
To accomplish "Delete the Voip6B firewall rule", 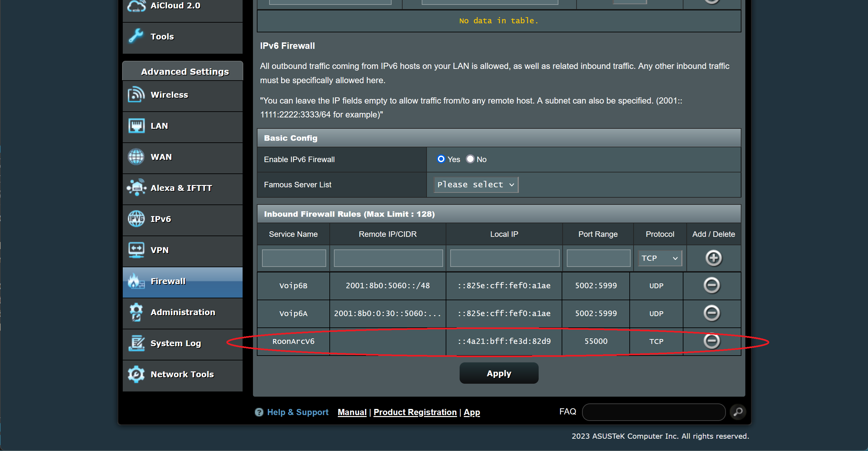I will click(712, 285).
